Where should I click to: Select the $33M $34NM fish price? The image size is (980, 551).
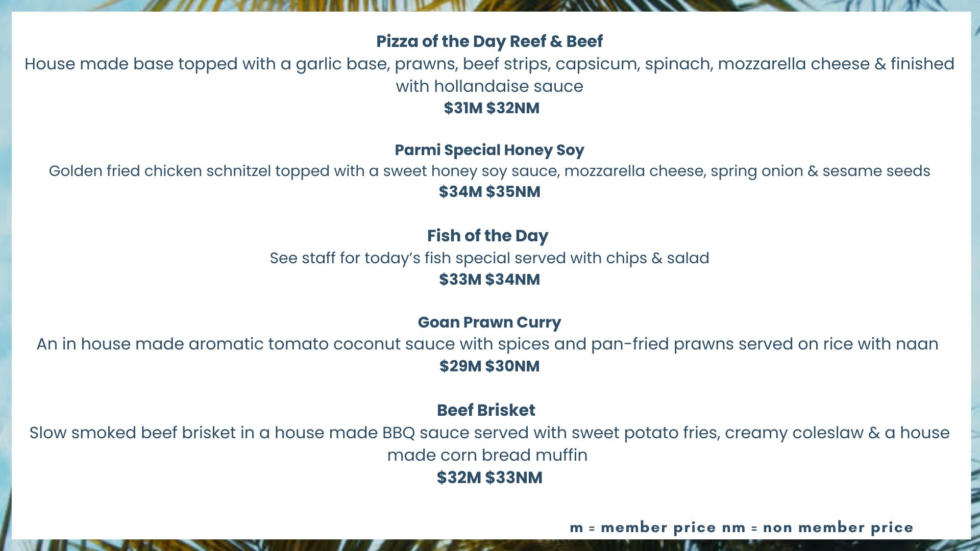click(489, 280)
